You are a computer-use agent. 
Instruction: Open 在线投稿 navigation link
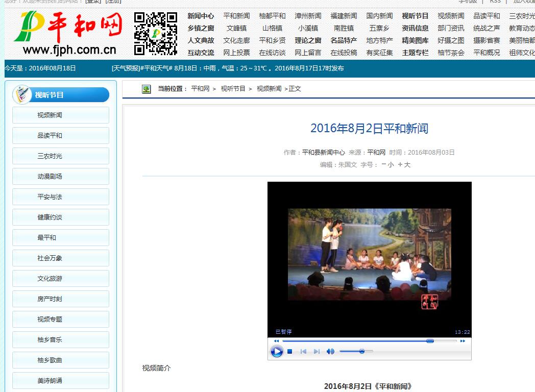[x=344, y=53]
